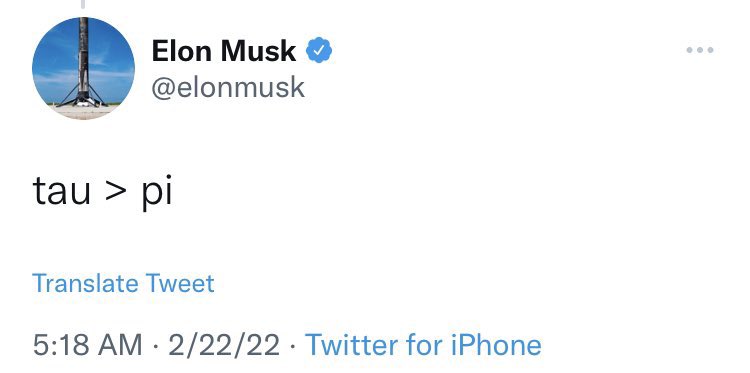The image size is (750, 373).
Task: Click the word tau in the tweet
Action: [61, 191]
